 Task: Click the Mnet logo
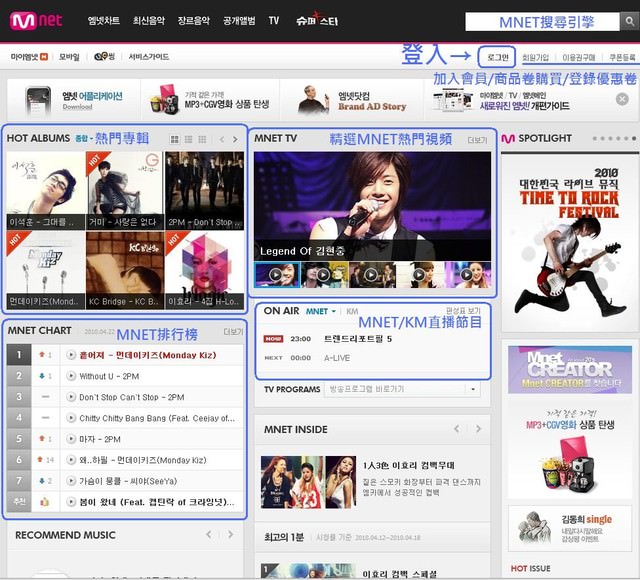coord(37,20)
